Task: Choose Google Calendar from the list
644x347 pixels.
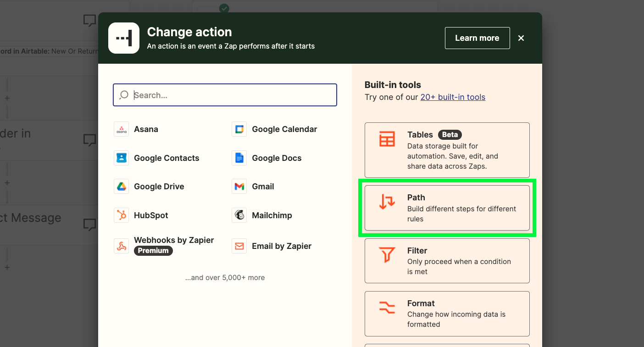Action: 284,129
